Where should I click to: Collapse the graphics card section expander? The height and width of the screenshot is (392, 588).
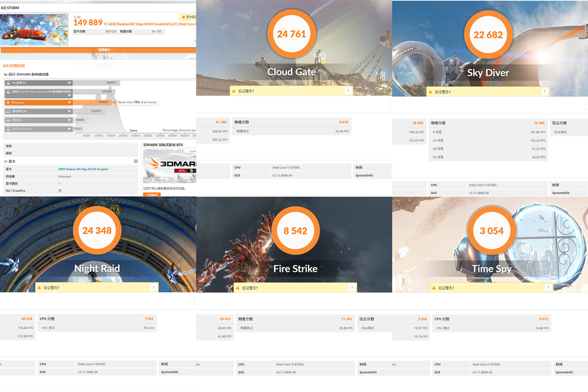136,161
